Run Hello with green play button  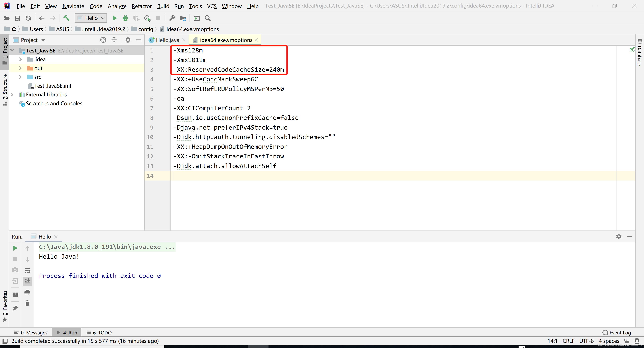coord(115,18)
